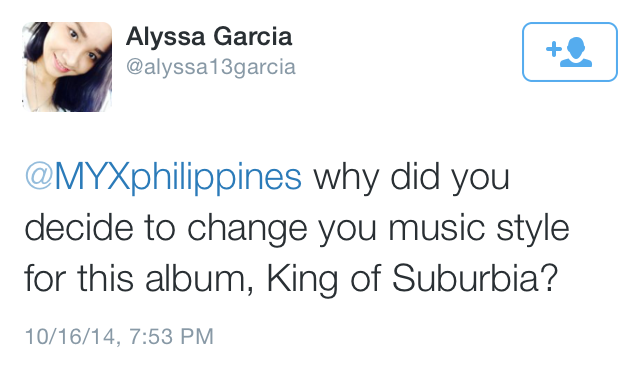Screen dimensions: 640x378
Task: Click the plus sign in the follow icon
Action: [554, 49]
